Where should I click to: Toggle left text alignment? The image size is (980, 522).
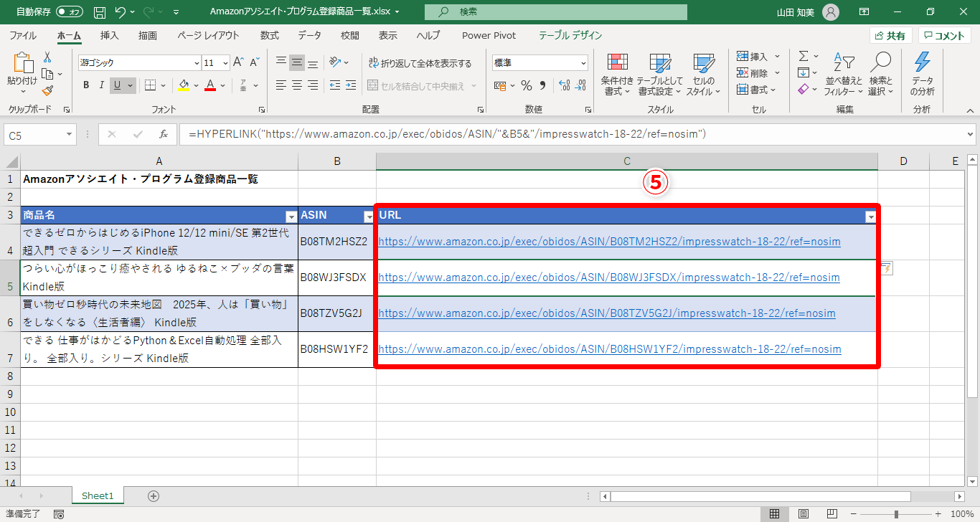281,85
